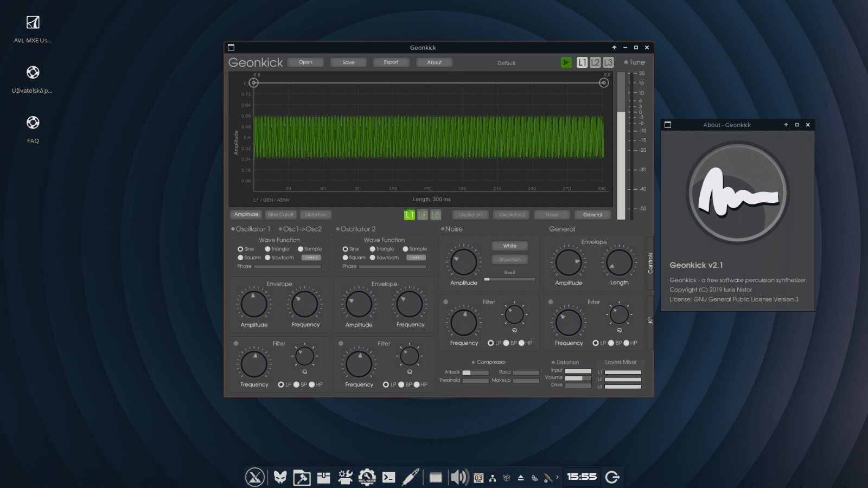Switch to the Oscillator1 tab
The height and width of the screenshot is (488, 868).
[470, 214]
